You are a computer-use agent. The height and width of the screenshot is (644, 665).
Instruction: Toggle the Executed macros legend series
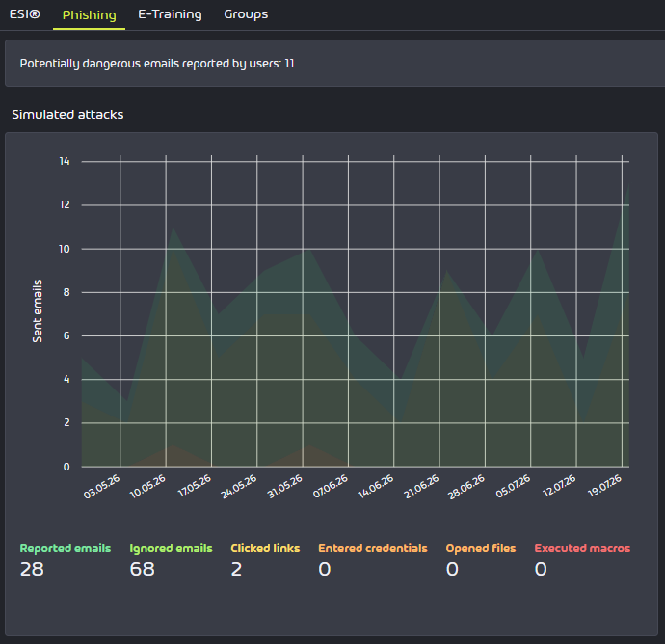[582, 549]
